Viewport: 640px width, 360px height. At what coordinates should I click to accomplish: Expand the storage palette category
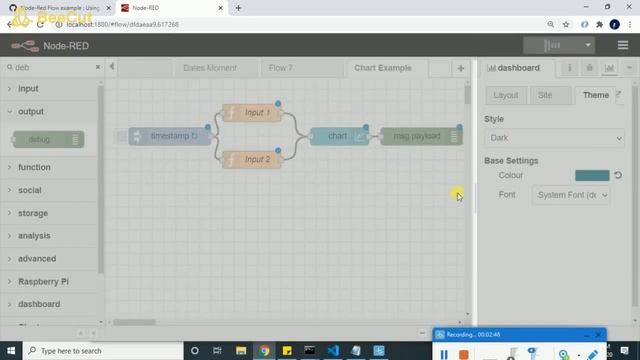[x=49, y=213]
